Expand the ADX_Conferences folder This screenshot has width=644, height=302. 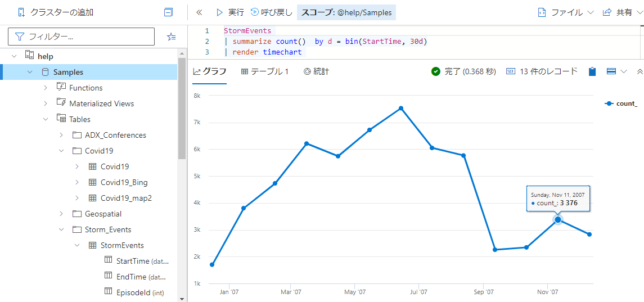coord(61,135)
